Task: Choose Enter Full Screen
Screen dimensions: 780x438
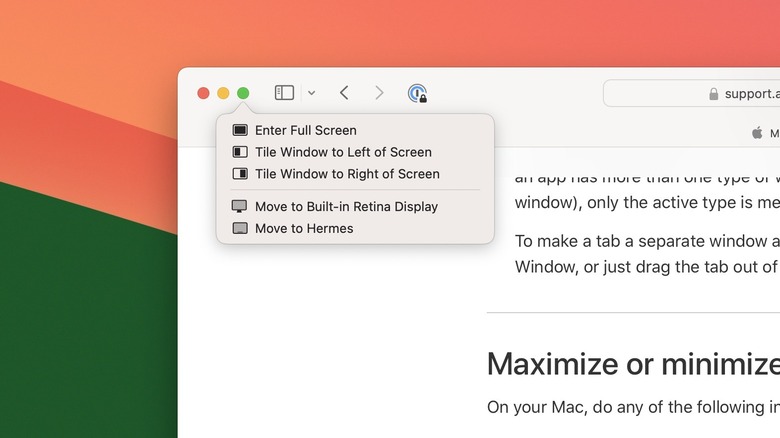Action: point(305,130)
